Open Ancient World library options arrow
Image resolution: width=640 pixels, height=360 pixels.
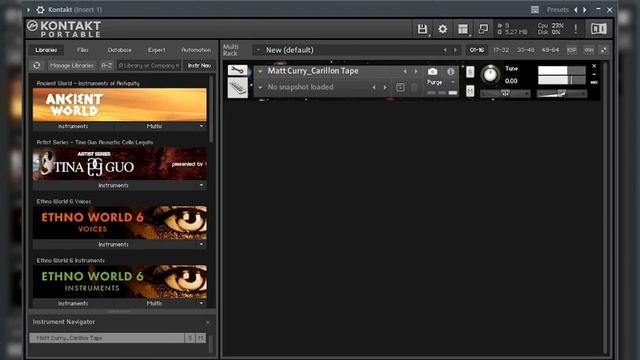coord(201,127)
